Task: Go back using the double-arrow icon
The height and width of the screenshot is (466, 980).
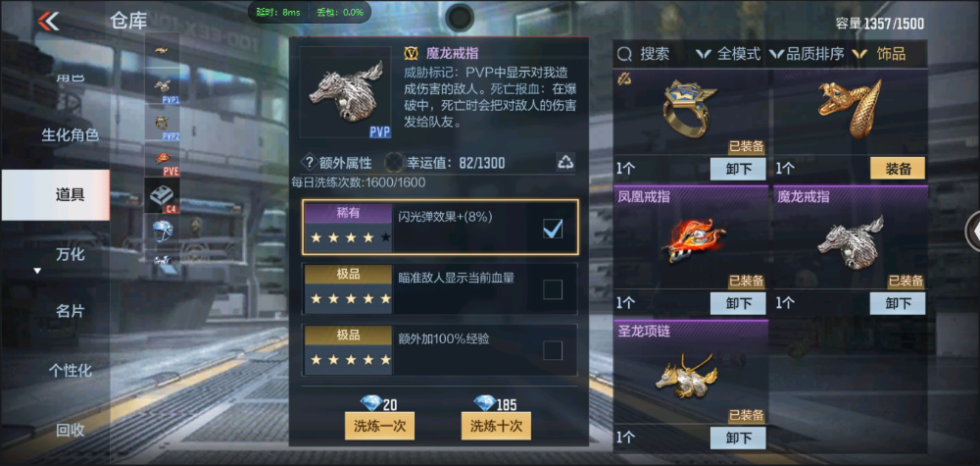Action: pyautogui.click(x=48, y=22)
